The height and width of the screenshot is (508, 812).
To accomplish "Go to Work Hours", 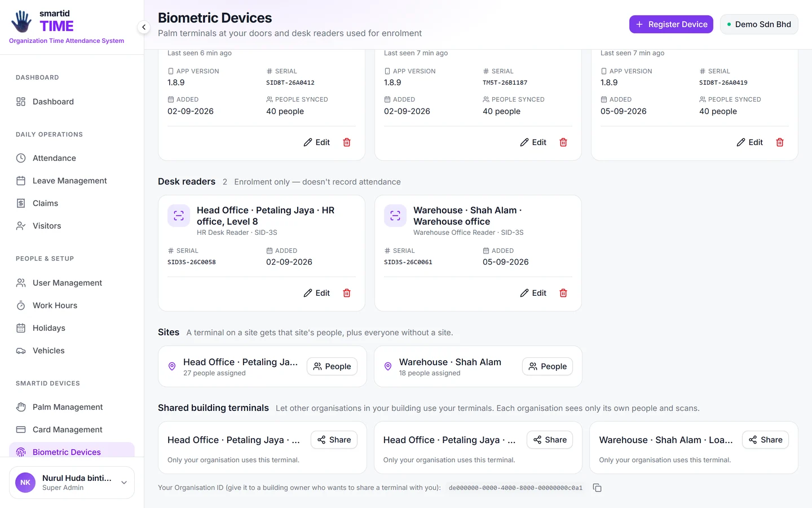I will coord(72,305).
